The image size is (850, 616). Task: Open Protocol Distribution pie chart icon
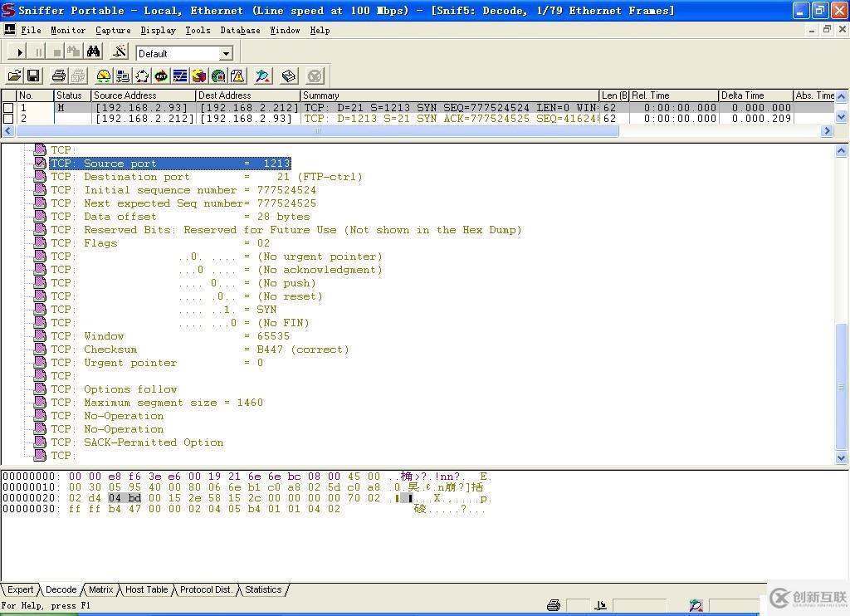pos(199,76)
